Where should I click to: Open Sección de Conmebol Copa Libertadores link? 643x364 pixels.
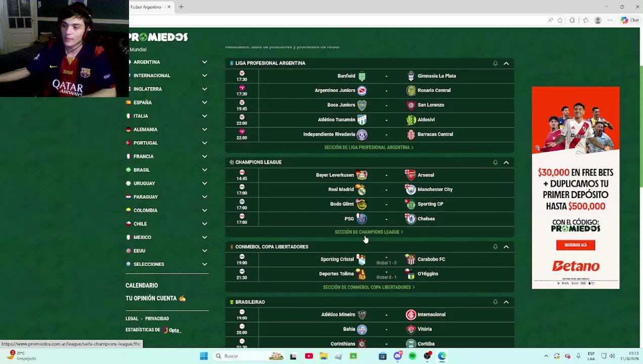coord(369,287)
